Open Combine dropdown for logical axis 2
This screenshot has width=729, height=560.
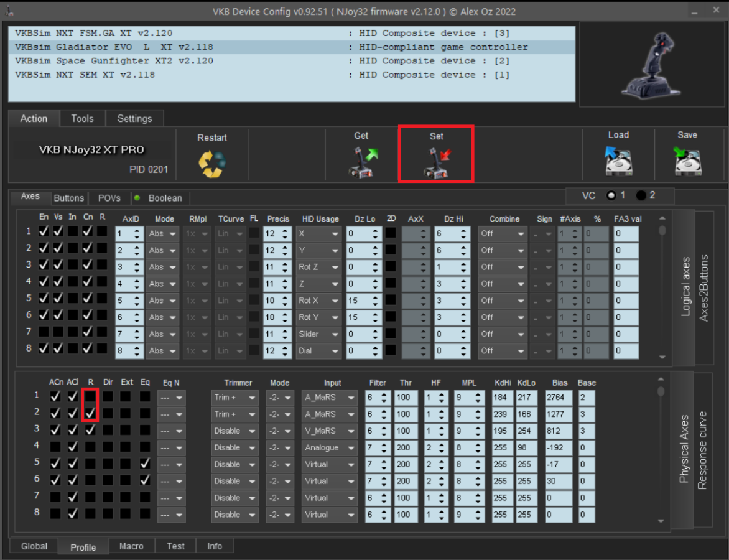coord(503,250)
